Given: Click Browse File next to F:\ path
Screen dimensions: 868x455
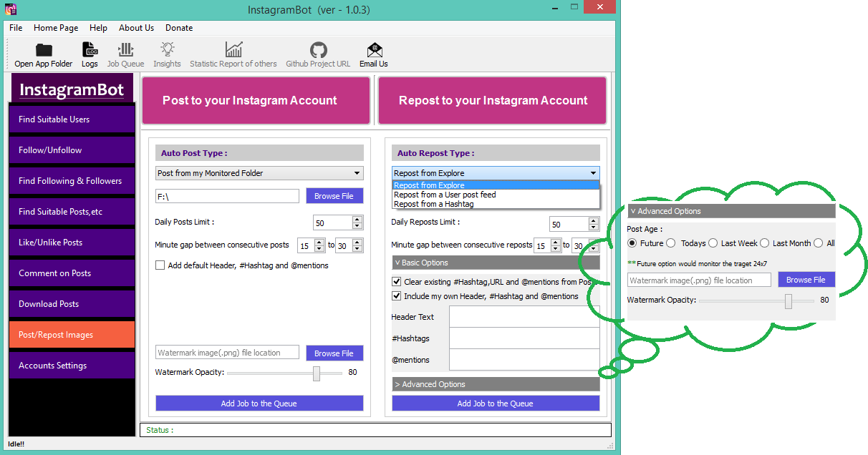Looking at the screenshot, I should point(334,196).
